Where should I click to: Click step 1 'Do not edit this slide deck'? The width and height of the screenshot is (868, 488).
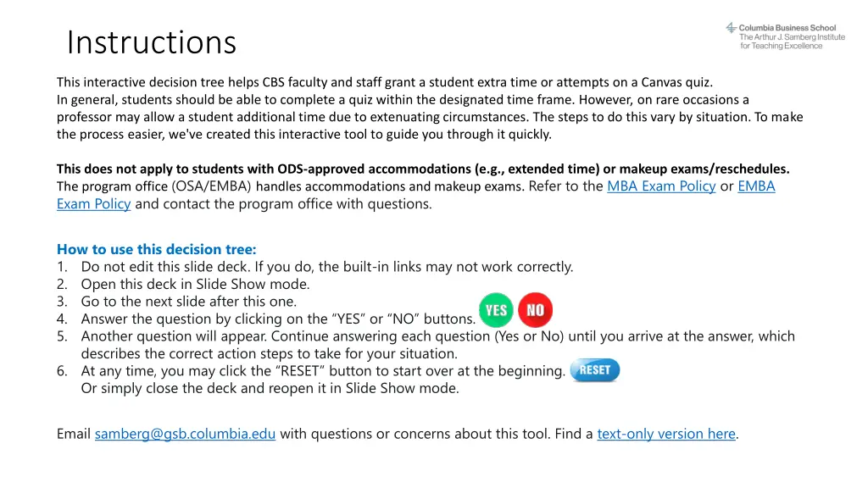point(326,267)
